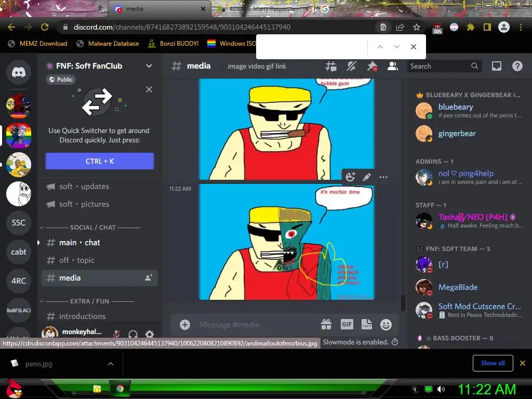Open pinned messages pin icon

pos(372,66)
